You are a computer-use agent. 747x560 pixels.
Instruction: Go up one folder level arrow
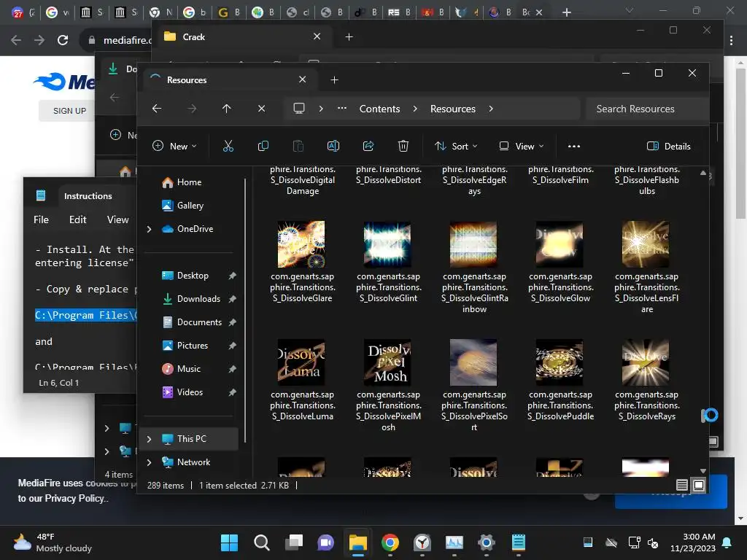[227, 109]
